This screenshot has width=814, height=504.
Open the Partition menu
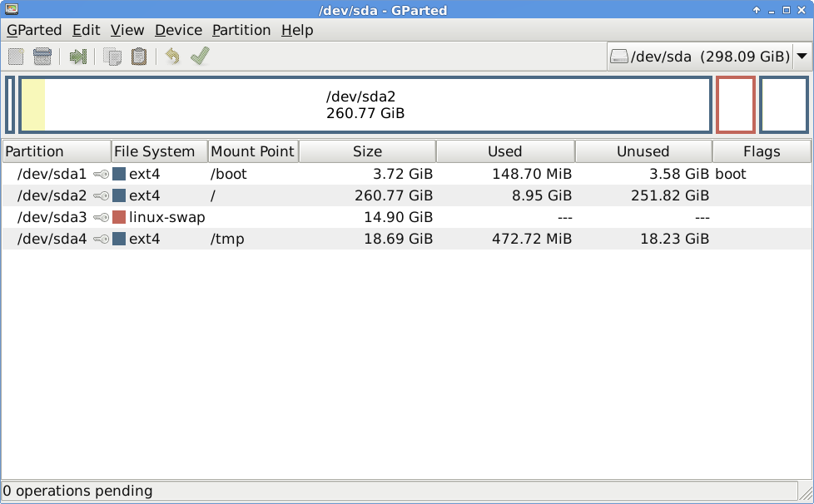click(241, 30)
